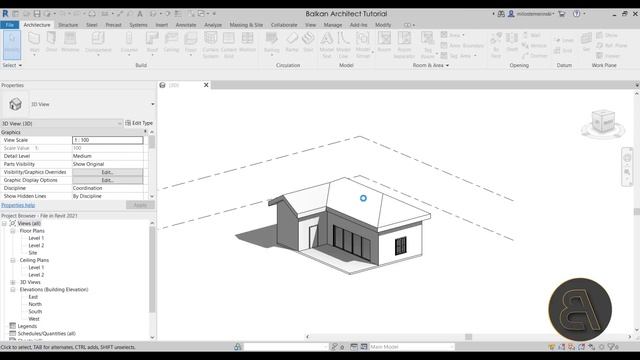Viewport: 640px width, 360px height.
Task: Open Level 1 under Floor Plans
Action: [x=36, y=238]
